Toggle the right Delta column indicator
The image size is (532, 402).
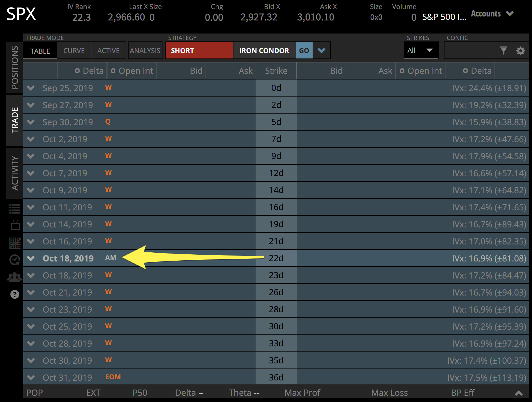pos(466,71)
